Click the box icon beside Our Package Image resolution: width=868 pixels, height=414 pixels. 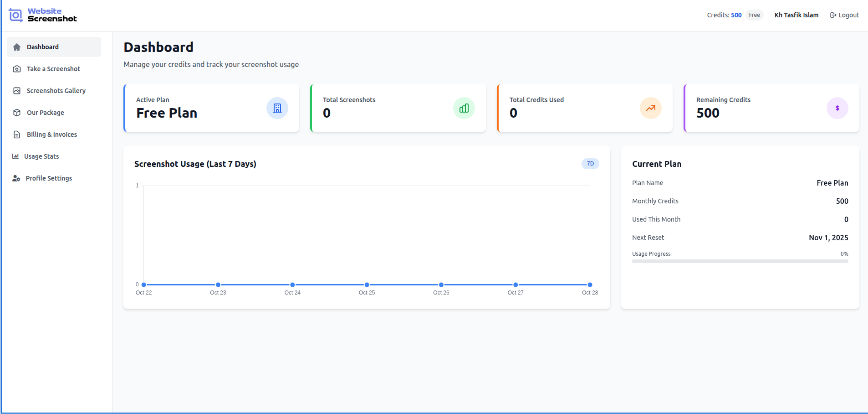click(x=17, y=113)
